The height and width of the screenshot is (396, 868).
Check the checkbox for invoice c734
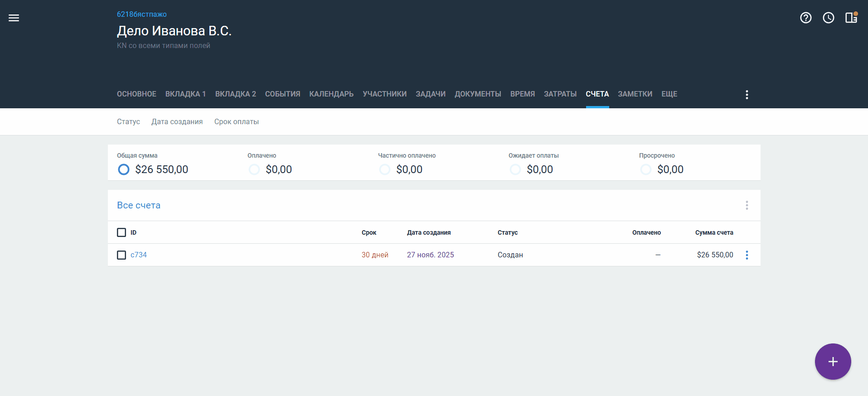pos(121,255)
